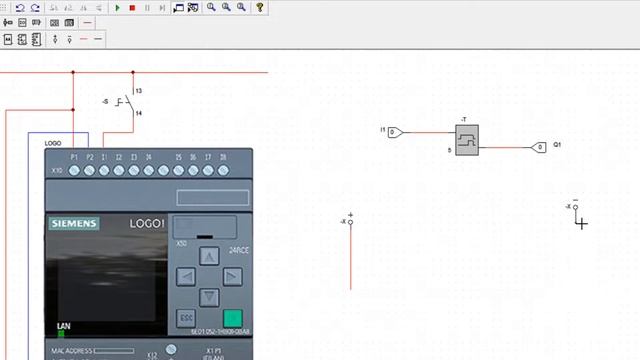Click the LOGO component label above module

(53, 143)
